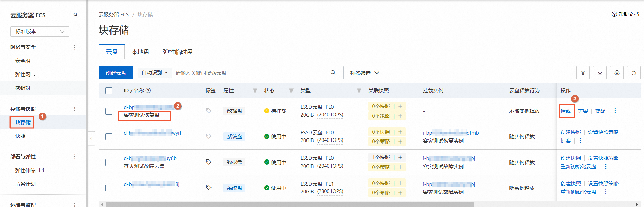Click the sidebar search magnifier icon
The width and height of the screenshot is (644, 207).
coord(75,15)
